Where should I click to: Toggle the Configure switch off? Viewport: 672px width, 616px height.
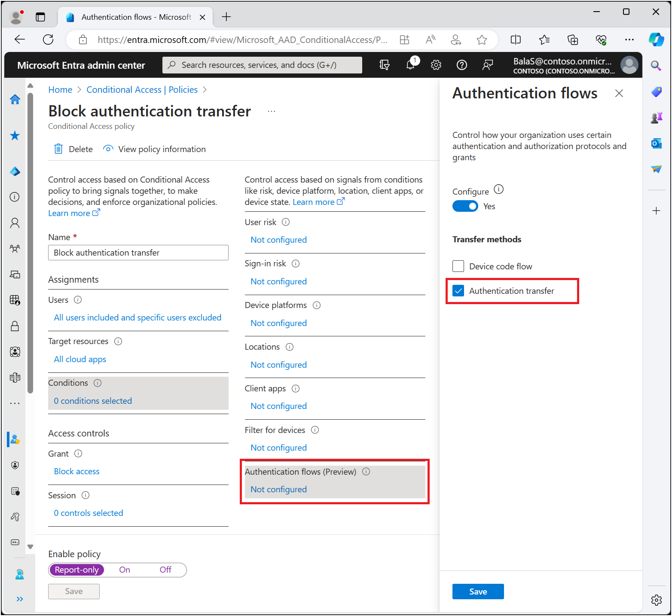coord(465,206)
